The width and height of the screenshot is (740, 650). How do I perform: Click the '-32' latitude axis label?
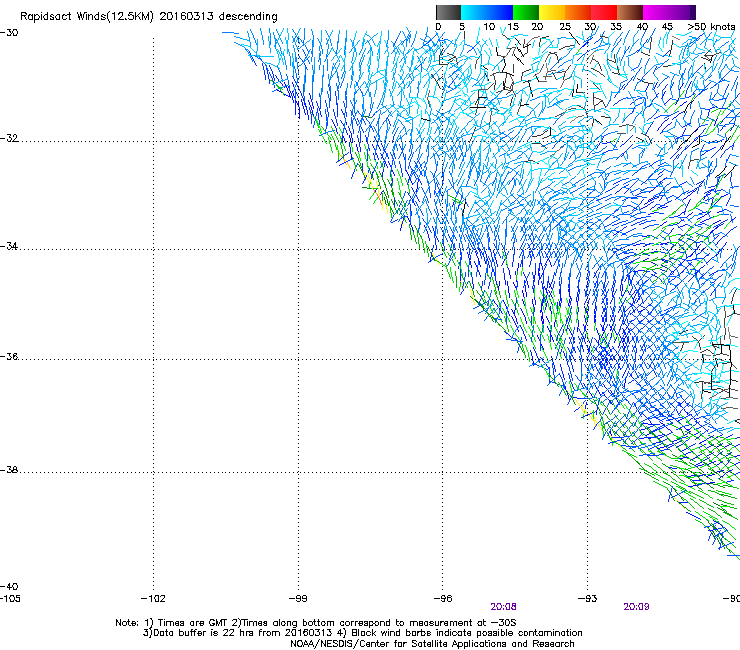(9, 138)
